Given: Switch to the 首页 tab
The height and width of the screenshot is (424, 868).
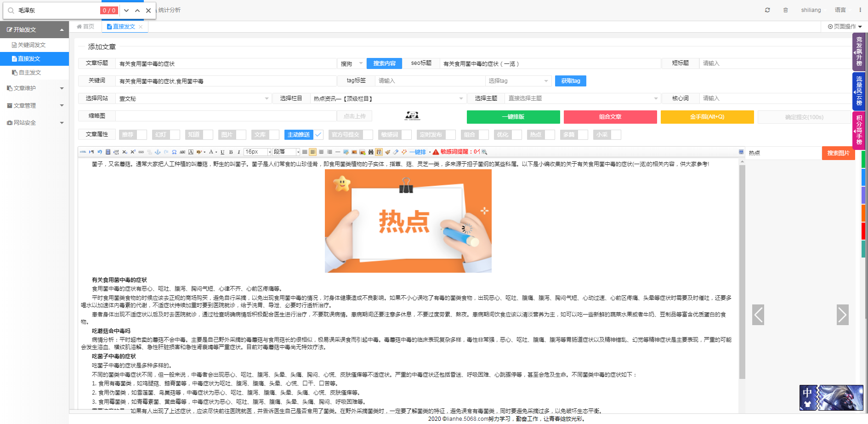Looking at the screenshot, I should 85,26.
